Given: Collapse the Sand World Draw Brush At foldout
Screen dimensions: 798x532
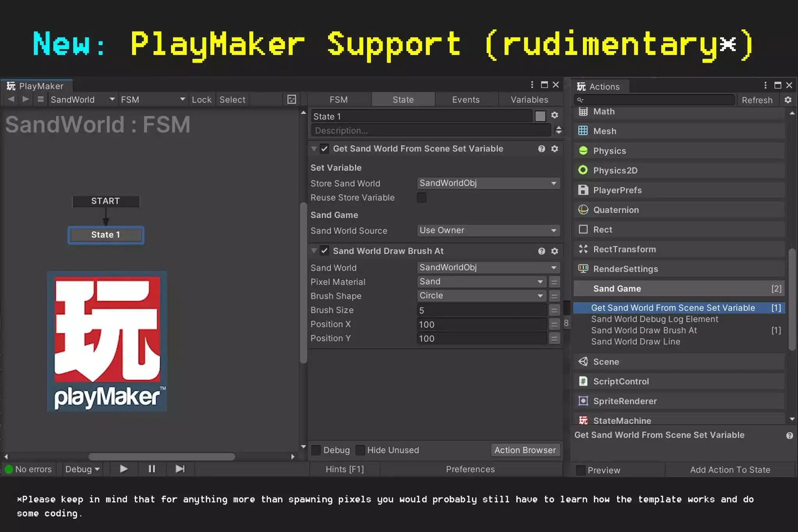Looking at the screenshot, I should [x=314, y=251].
